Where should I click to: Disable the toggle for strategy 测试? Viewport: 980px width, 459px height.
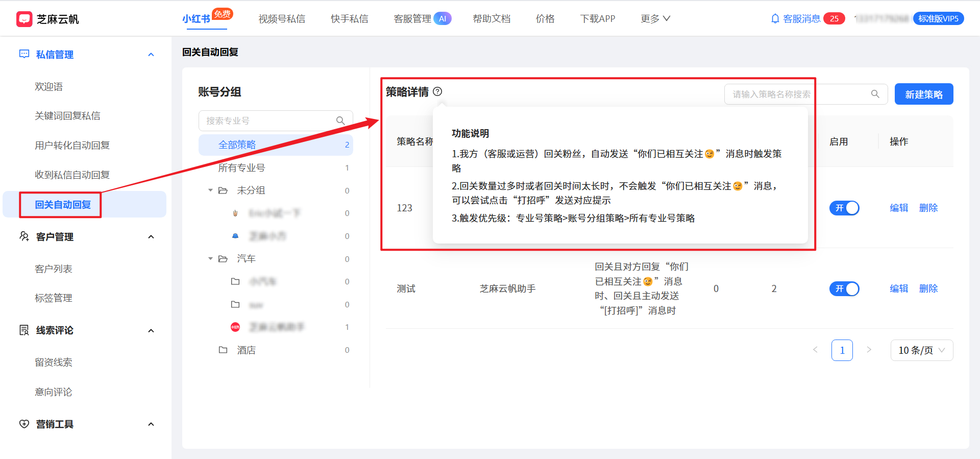844,288
